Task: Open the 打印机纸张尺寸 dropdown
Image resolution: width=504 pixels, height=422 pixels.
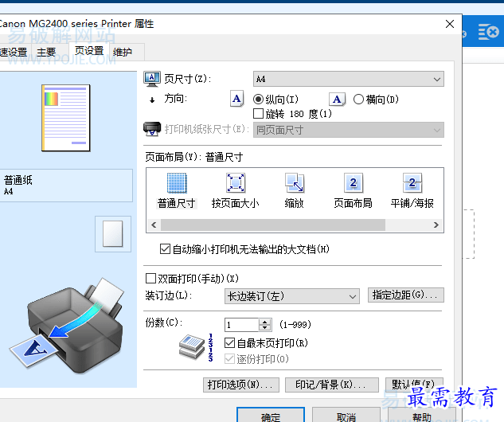Action: [x=349, y=130]
